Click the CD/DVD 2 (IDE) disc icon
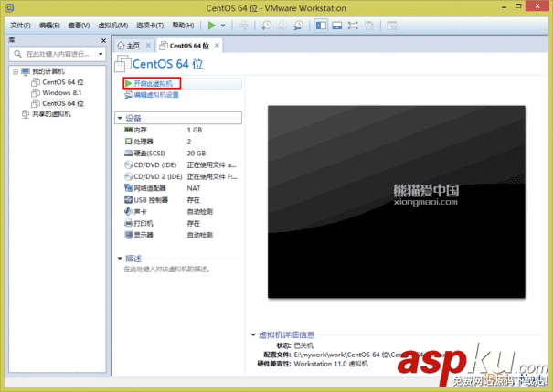The width and height of the screenshot is (553, 392). coord(129,176)
